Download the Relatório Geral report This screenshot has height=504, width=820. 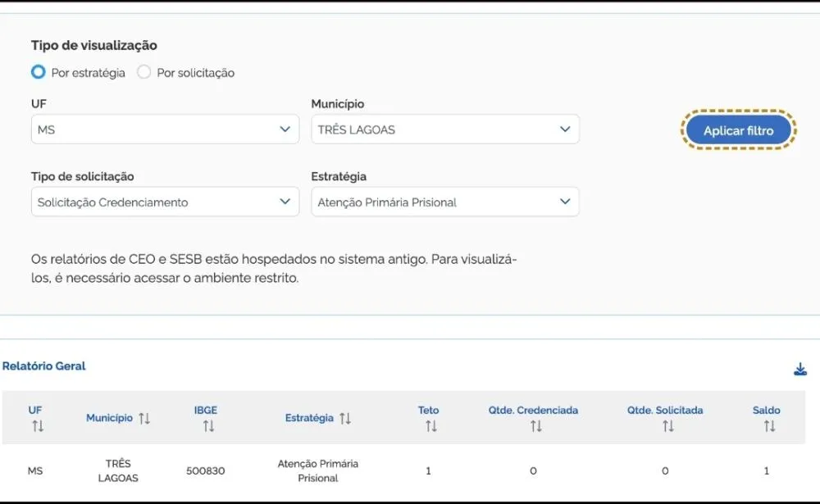[x=800, y=370]
